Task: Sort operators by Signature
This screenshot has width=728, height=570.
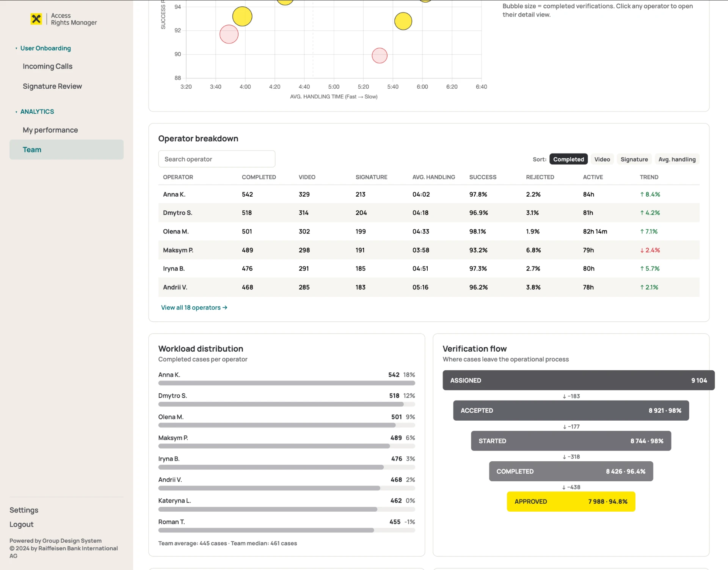Action: click(634, 159)
